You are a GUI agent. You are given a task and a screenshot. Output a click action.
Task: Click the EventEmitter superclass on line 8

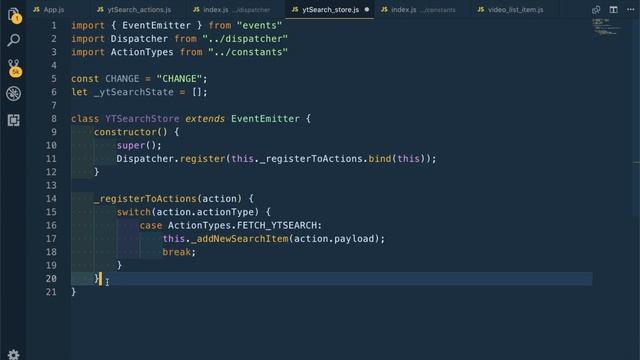coord(265,119)
